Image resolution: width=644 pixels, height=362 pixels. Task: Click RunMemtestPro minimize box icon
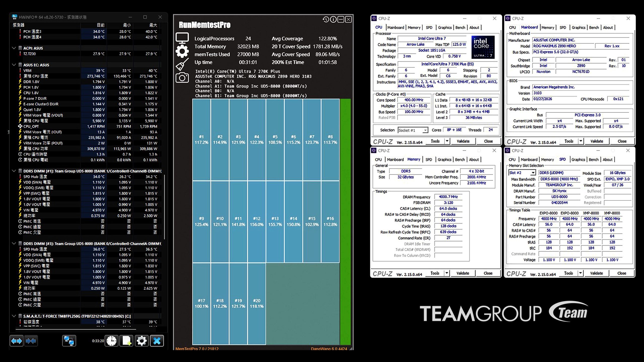pyautogui.click(x=341, y=19)
